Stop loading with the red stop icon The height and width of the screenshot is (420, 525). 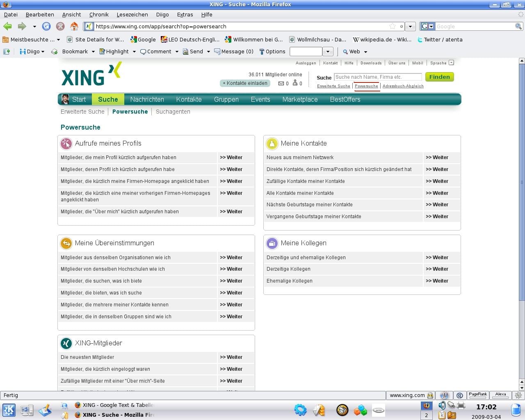pyautogui.click(x=60, y=26)
